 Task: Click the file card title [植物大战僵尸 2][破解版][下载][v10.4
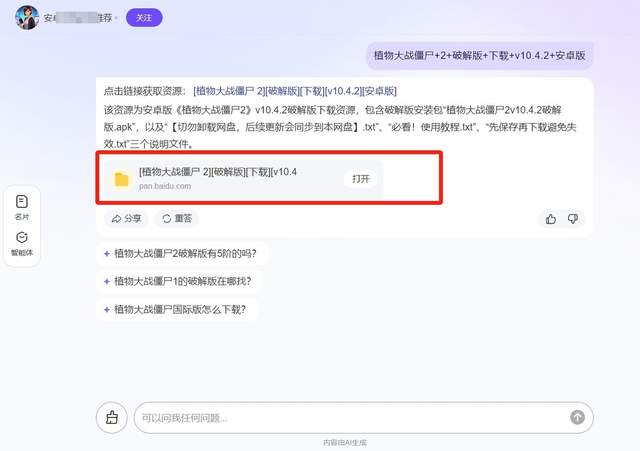218,172
